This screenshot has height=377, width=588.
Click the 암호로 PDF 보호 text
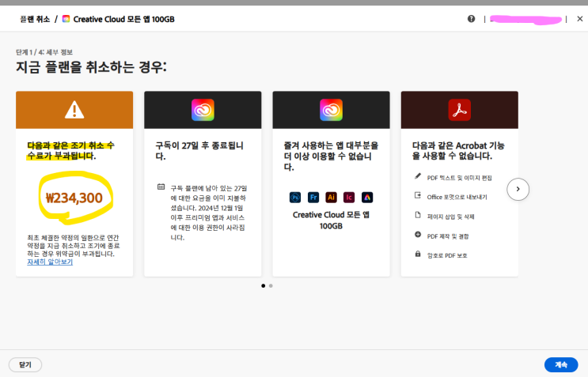[447, 255]
